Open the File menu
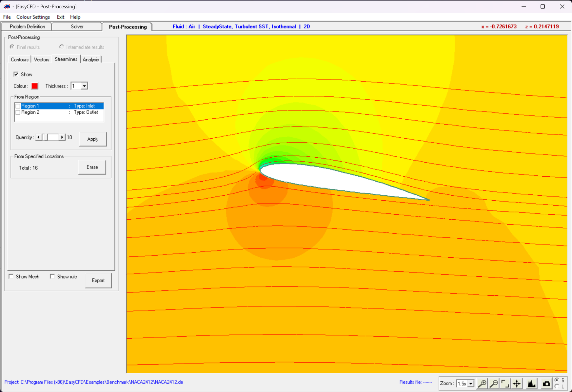The width and height of the screenshot is (572, 392). click(7, 17)
